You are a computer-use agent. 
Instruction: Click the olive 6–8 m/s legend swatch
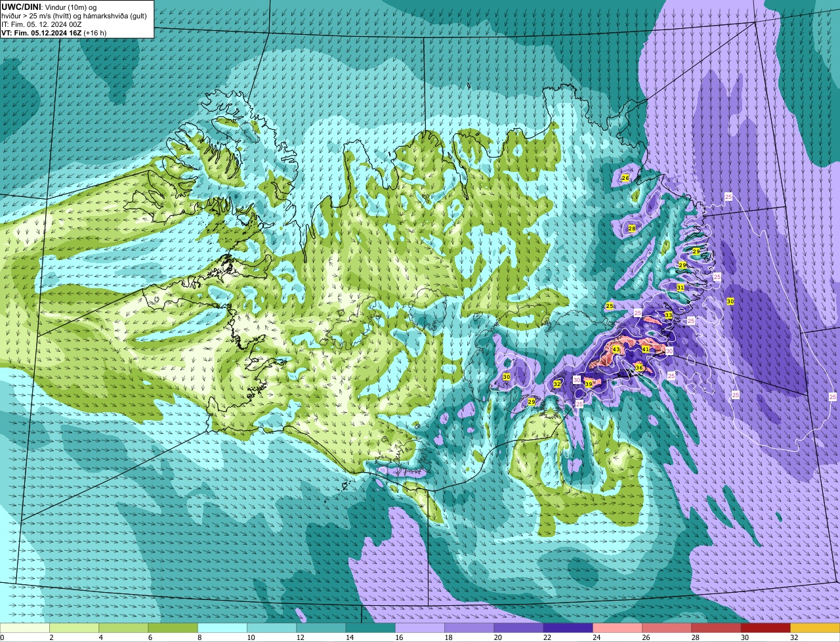coord(173,628)
